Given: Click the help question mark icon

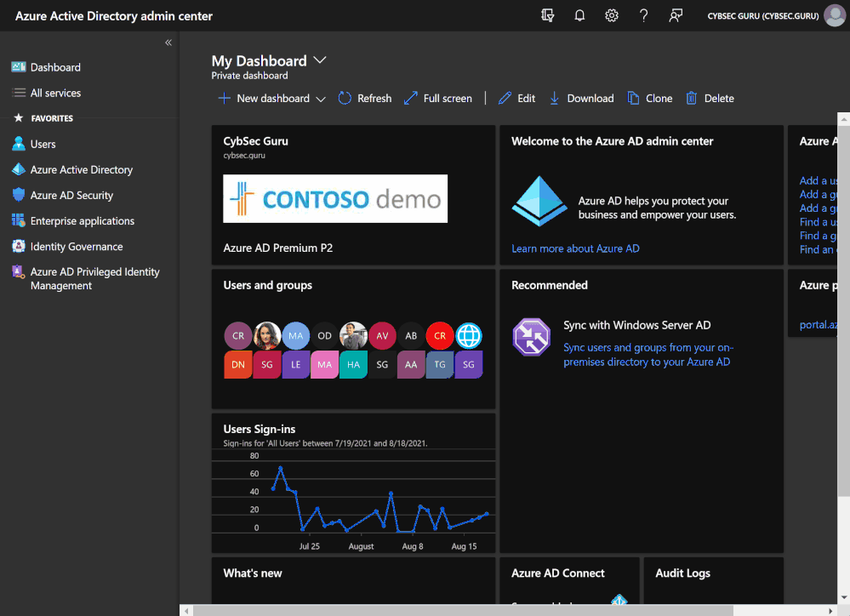Looking at the screenshot, I should [643, 15].
